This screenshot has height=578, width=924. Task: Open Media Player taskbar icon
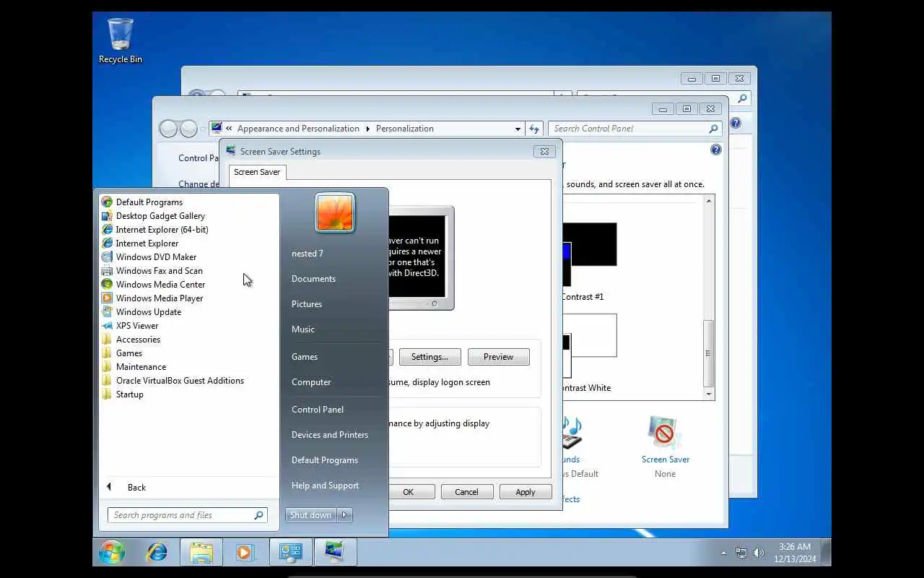pos(244,553)
